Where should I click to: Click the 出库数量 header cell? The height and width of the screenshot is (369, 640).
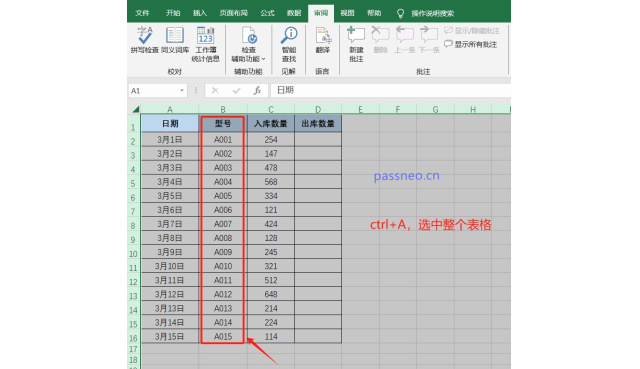(318, 124)
